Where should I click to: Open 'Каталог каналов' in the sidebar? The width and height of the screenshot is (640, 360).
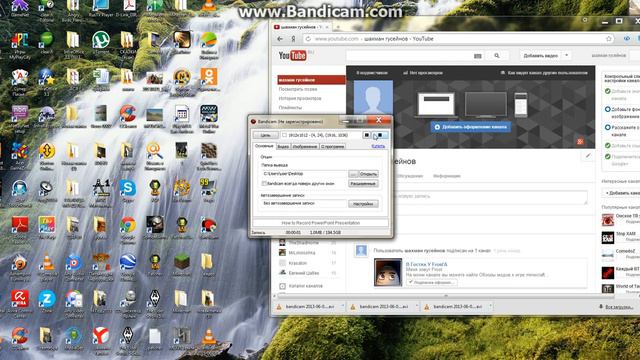point(305,286)
